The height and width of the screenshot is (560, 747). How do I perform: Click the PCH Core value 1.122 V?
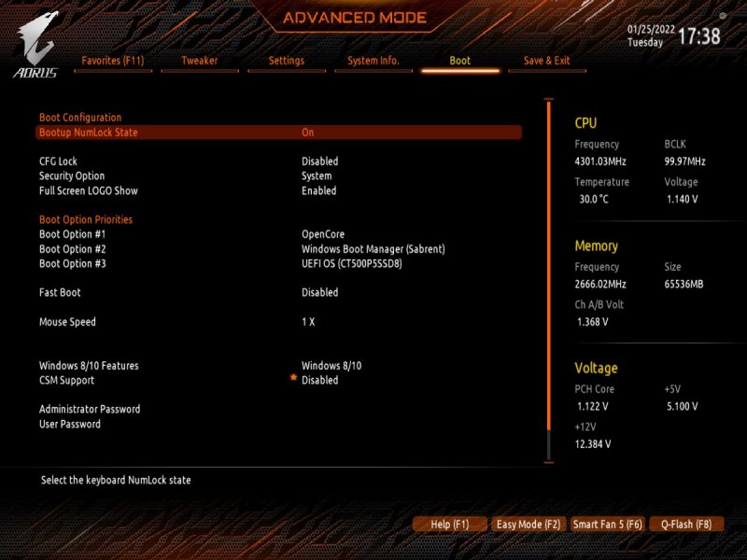coord(593,407)
